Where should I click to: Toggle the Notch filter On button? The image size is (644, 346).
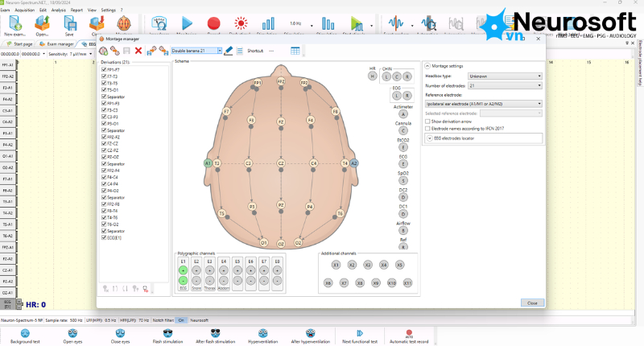coord(181,320)
